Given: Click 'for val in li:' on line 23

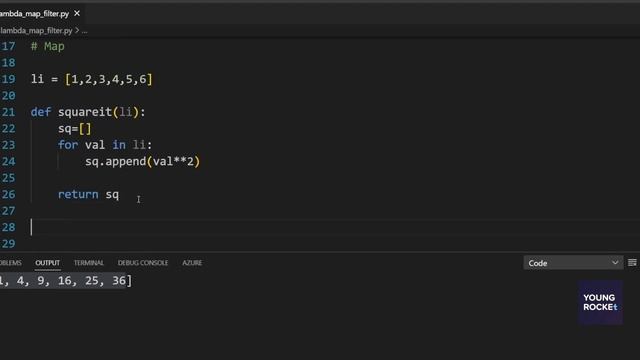Looking at the screenshot, I should click(105, 145).
